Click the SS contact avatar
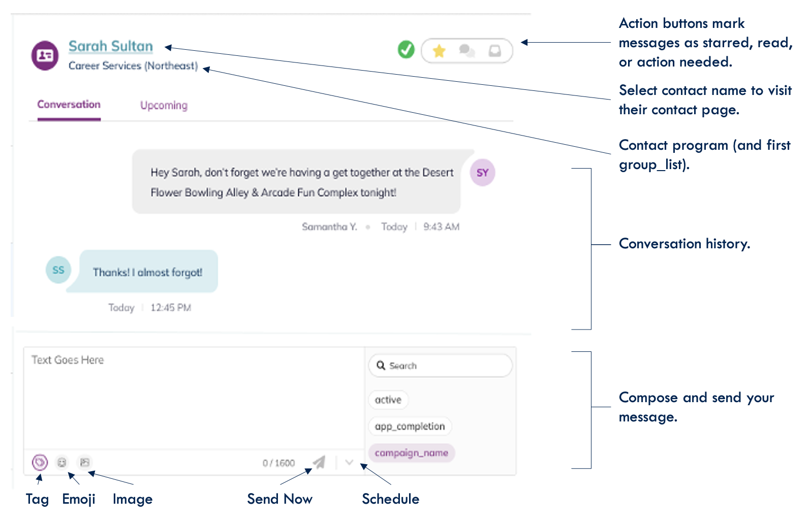 coord(58,270)
